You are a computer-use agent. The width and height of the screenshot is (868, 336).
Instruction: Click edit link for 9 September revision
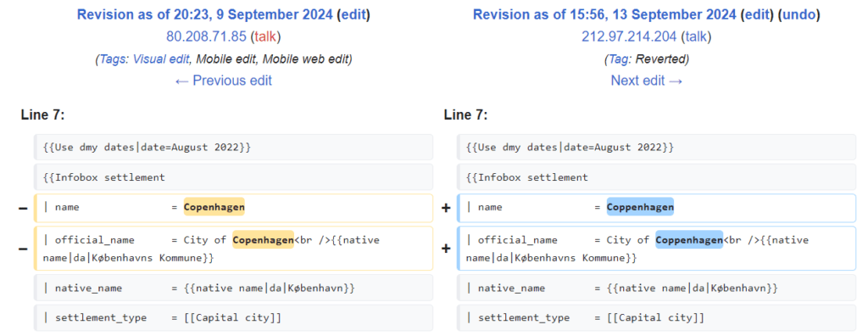[x=353, y=15]
